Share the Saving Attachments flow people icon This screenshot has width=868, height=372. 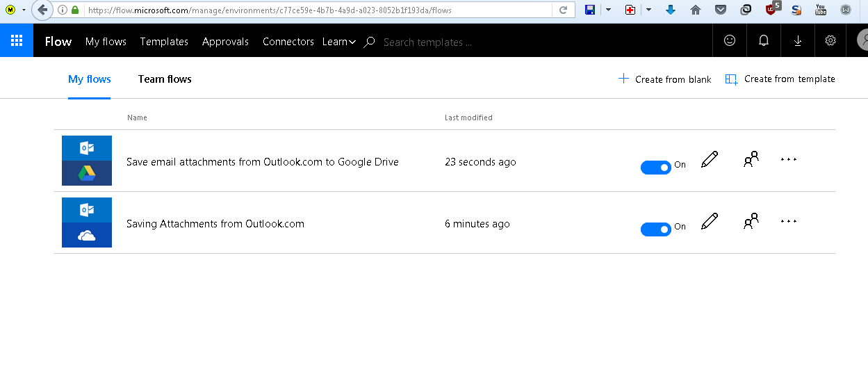tap(751, 221)
